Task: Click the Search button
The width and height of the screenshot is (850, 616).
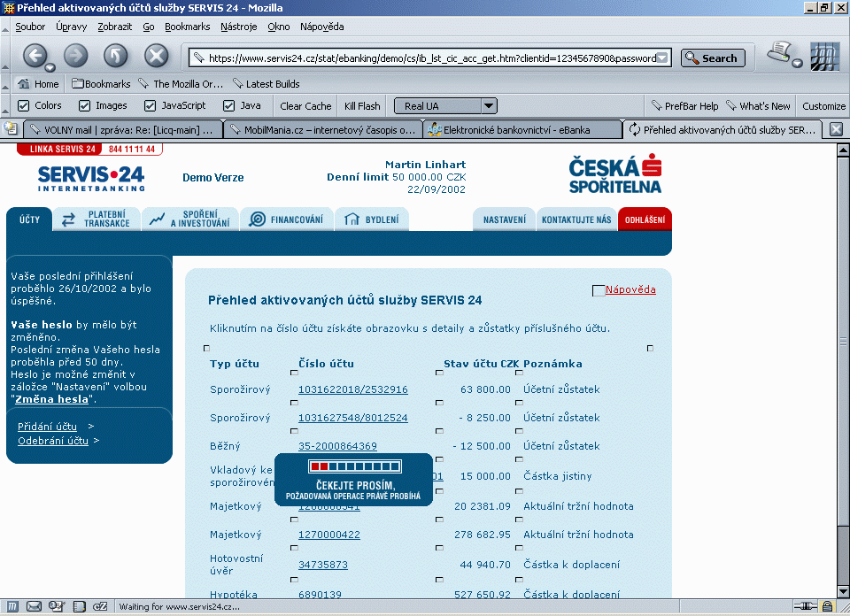Action: [x=713, y=58]
